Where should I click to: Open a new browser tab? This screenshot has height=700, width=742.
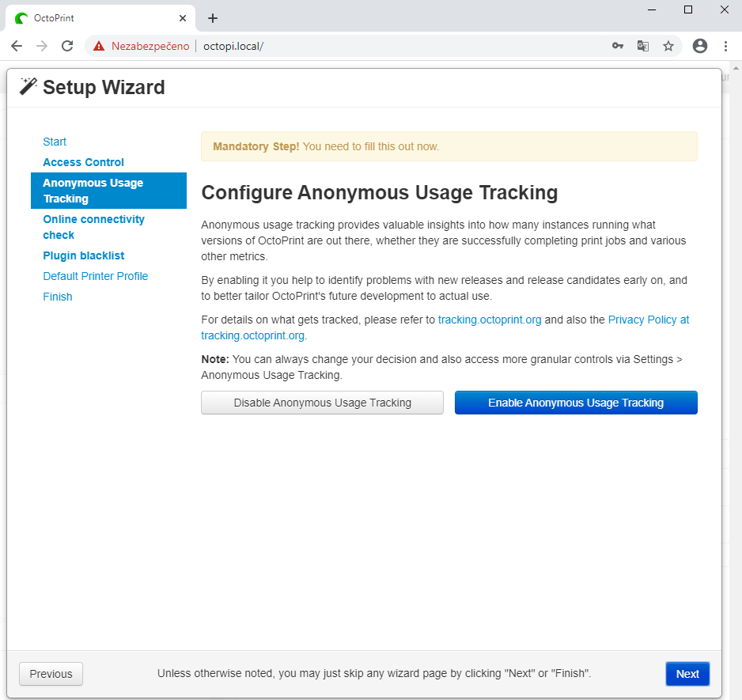point(213,18)
